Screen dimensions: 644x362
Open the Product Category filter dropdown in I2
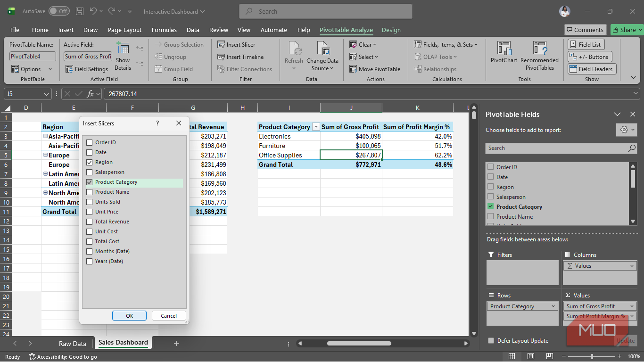pyautogui.click(x=316, y=127)
